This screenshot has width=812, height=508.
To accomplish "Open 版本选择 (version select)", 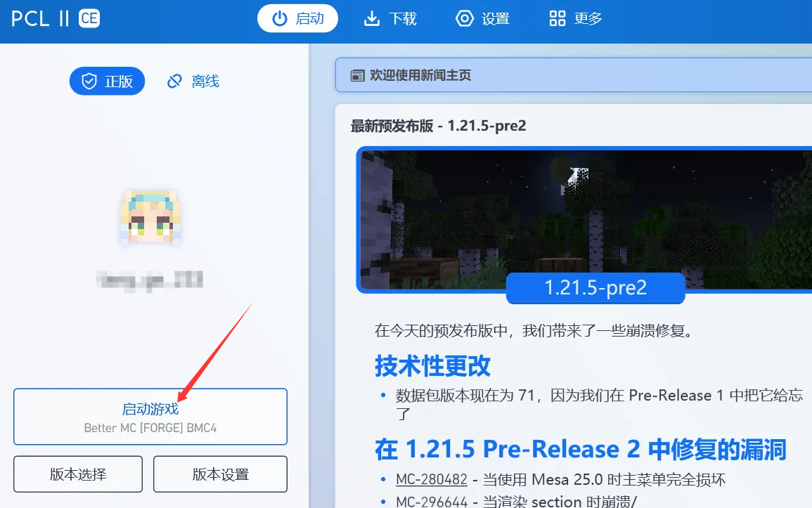I will click(x=77, y=474).
